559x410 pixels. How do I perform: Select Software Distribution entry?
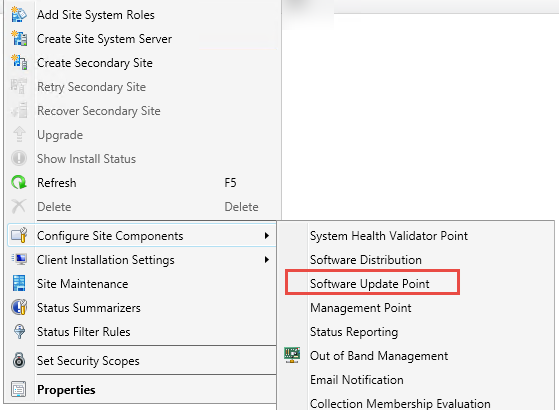click(x=365, y=260)
